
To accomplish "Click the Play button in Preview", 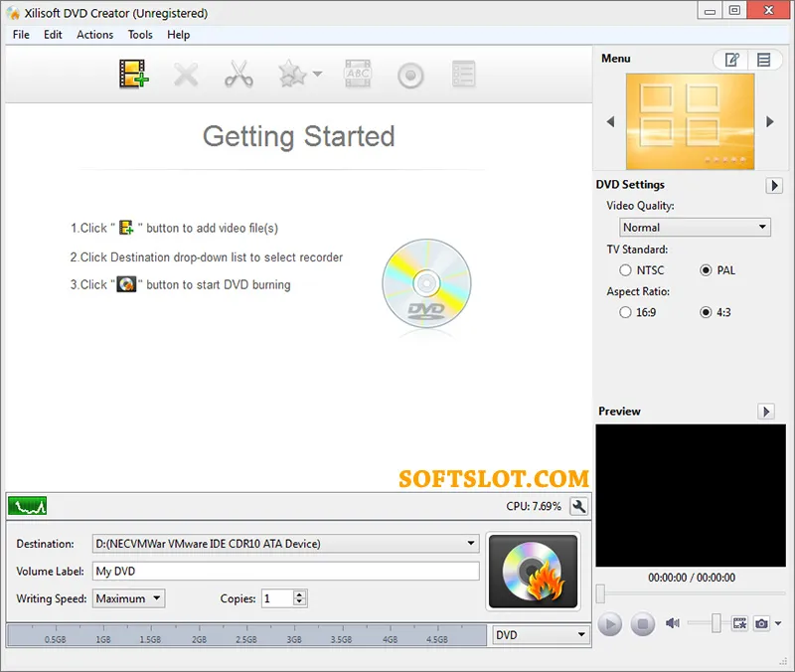I will [x=609, y=624].
